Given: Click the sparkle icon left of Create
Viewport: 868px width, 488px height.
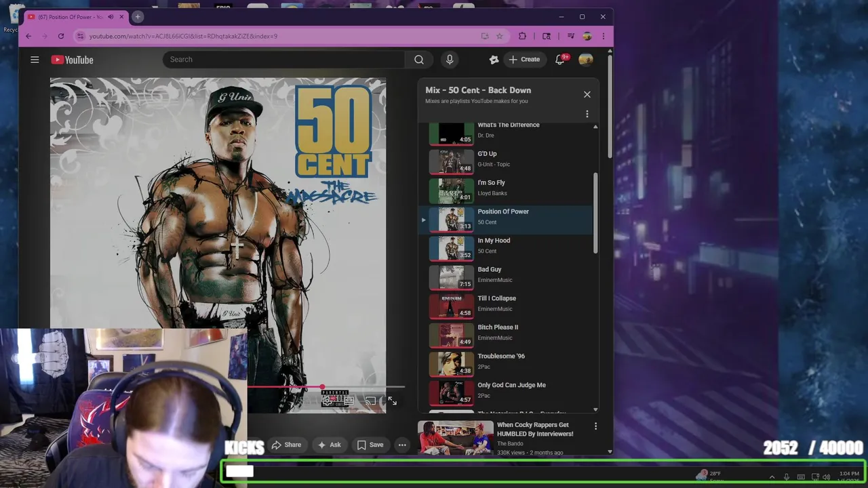Looking at the screenshot, I should pyautogui.click(x=494, y=60).
